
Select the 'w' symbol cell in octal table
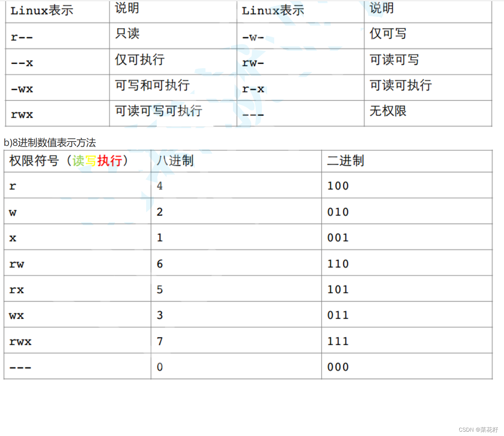tap(77, 211)
